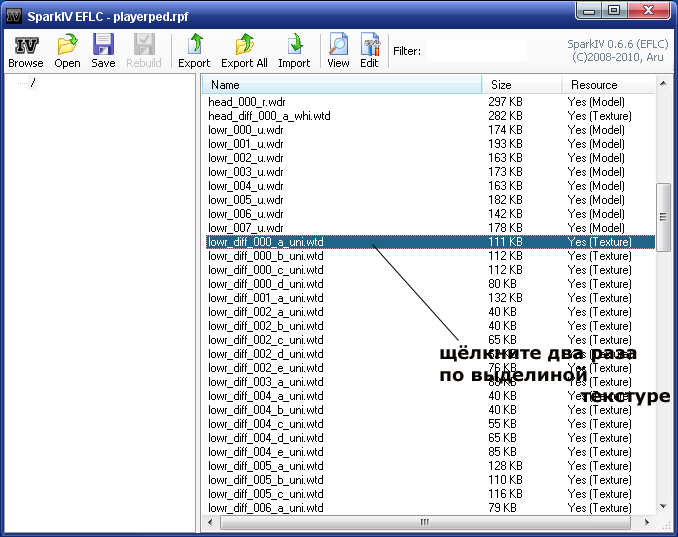Type in the Filter text field
This screenshot has width=678, height=537.
(x=476, y=51)
